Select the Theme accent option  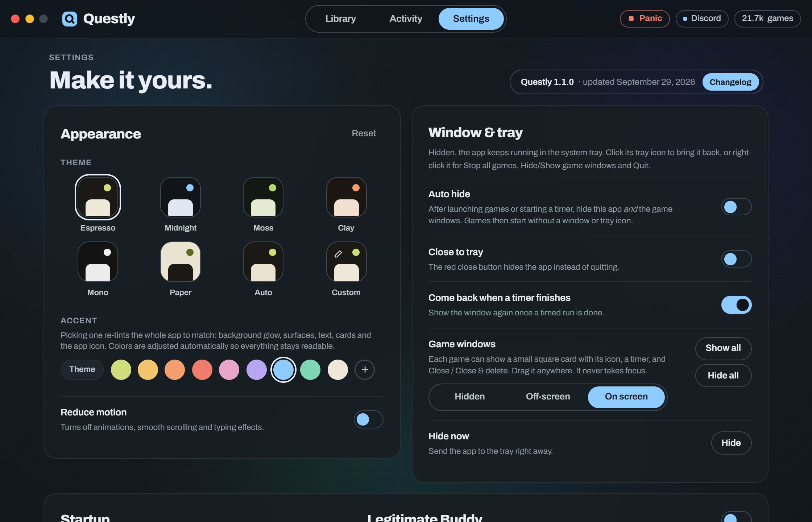pos(82,370)
